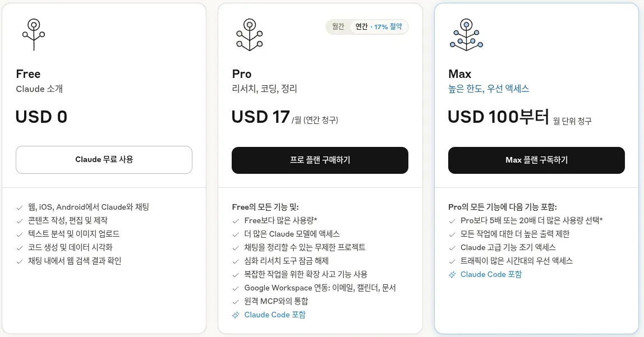This screenshot has height=337, width=644.
Task: Click the 높은 한도, 우선 액세스 tagline
Action: pos(488,89)
